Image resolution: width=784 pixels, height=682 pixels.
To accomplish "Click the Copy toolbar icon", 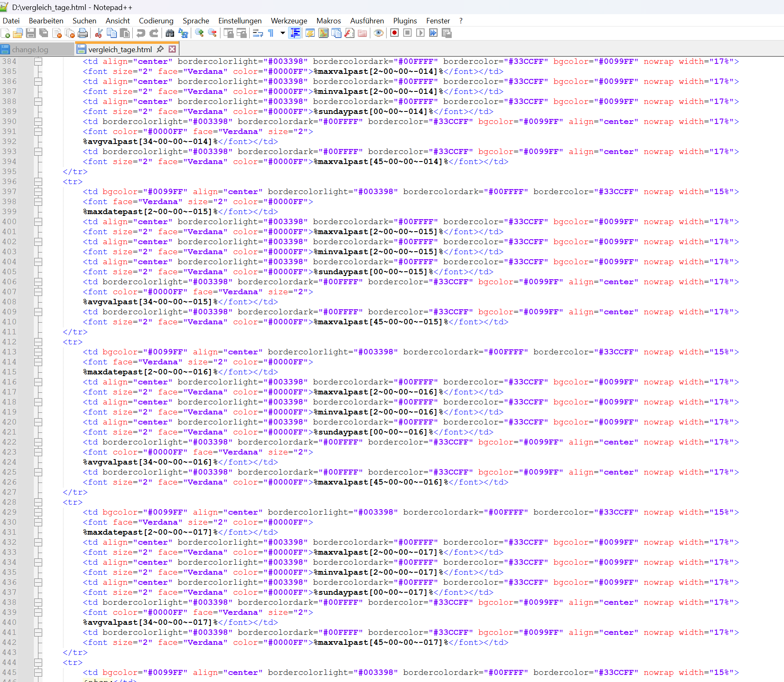I will click(x=112, y=33).
